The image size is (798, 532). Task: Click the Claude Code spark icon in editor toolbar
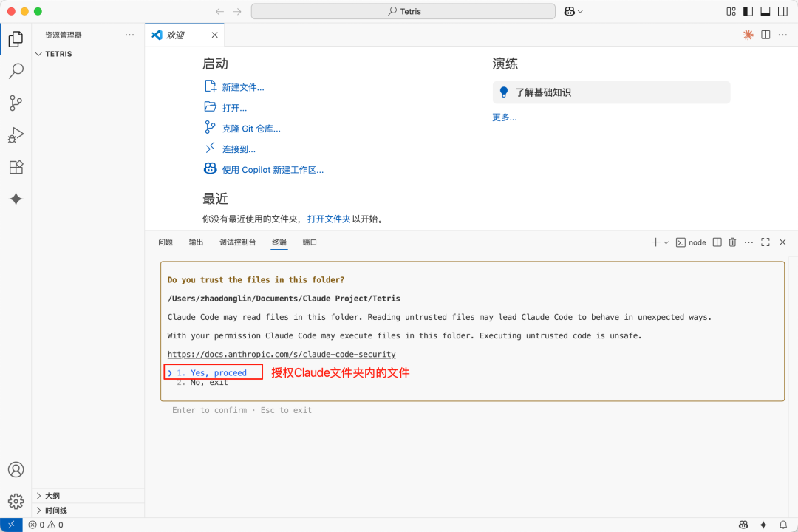tap(748, 35)
